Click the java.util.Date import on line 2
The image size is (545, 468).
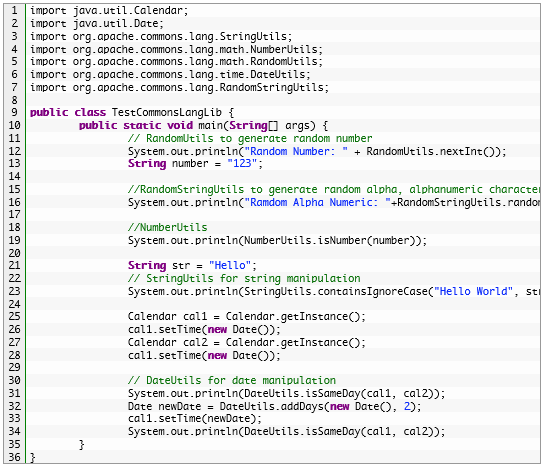pyautogui.click(x=97, y=23)
